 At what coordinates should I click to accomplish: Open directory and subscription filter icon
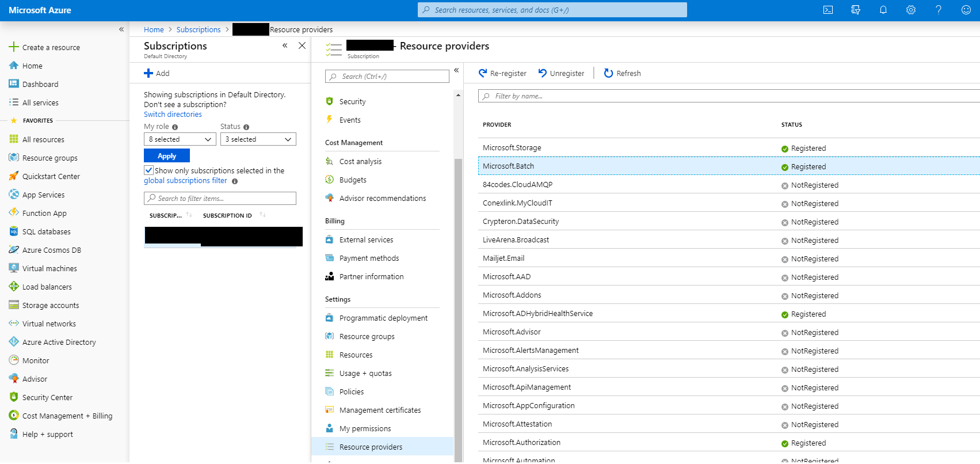856,10
